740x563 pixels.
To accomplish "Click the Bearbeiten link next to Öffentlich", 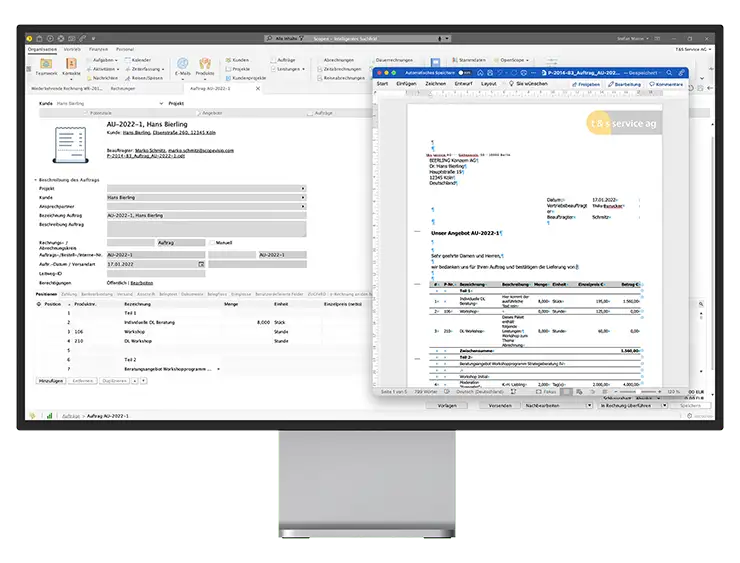I will (x=142, y=283).
